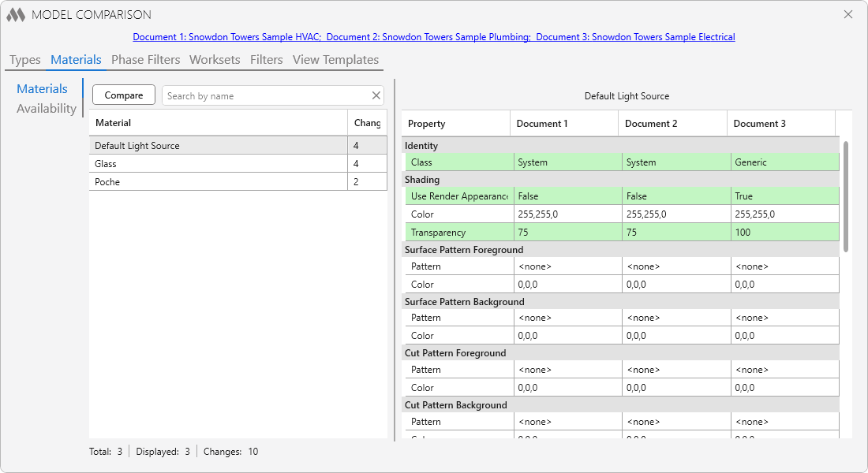
Task: Go to the View Templates tab
Action: pyautogui.click(x=335, y=60)
